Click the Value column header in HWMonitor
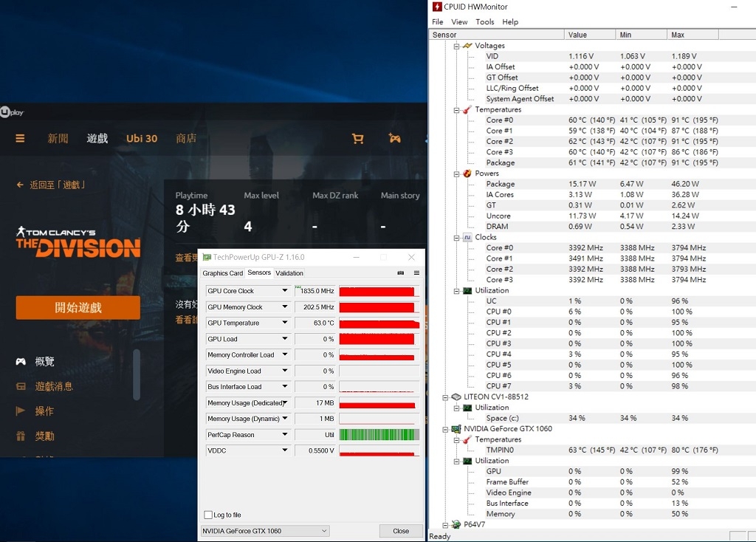Image resolution: width=756 pixels, height=542 pixels. pyautogui.click(x=590, y=35)
